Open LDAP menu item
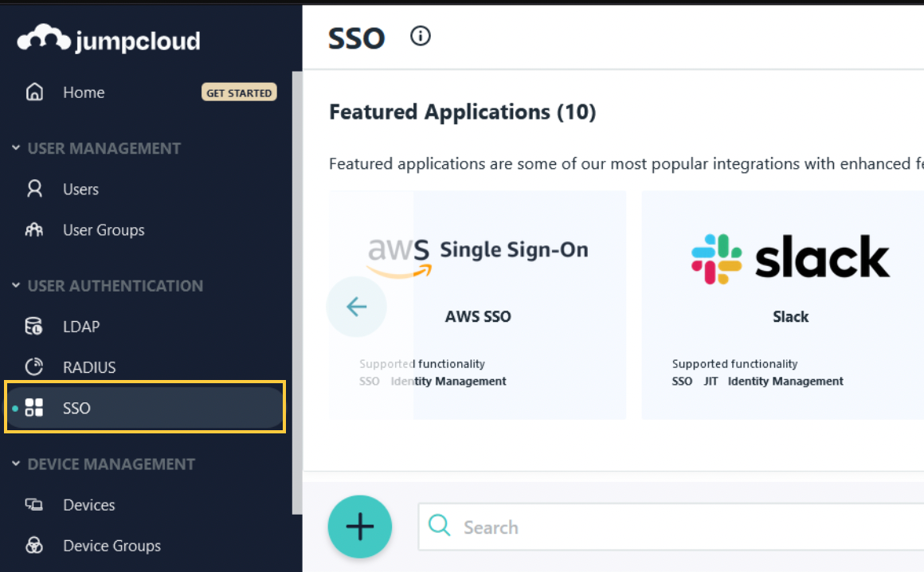Screen dimensions: 924x572 (x=81, y=327)
